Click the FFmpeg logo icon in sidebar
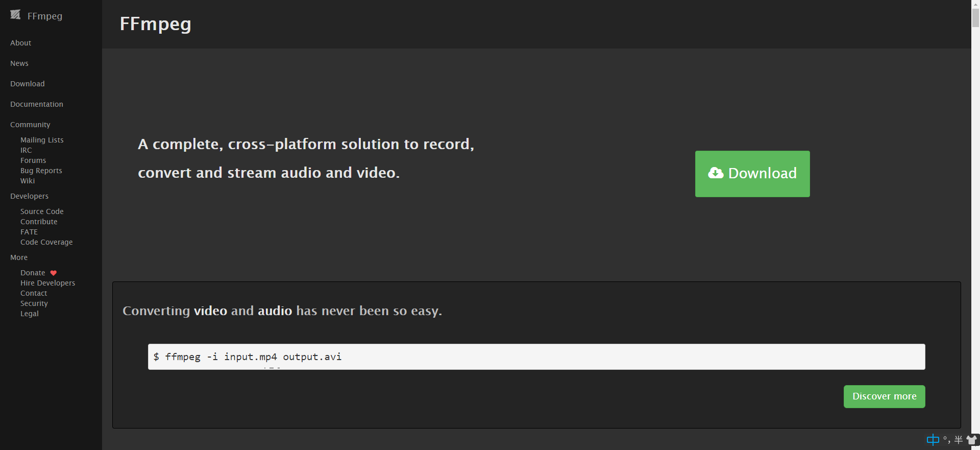This screenshot has width=980, height=450. tap(15, 15)
